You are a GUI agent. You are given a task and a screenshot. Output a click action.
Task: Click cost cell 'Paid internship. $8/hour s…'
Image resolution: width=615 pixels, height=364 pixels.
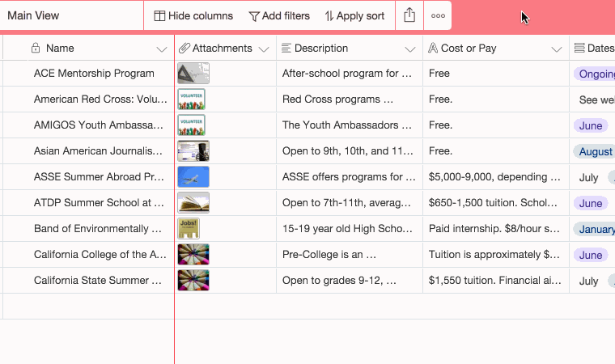point(496,229)
